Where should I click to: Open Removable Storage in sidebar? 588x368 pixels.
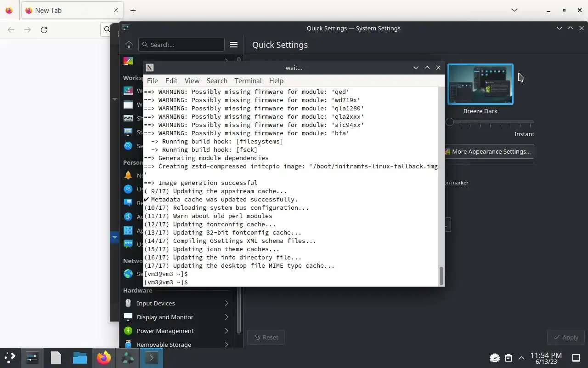[177, 344]
